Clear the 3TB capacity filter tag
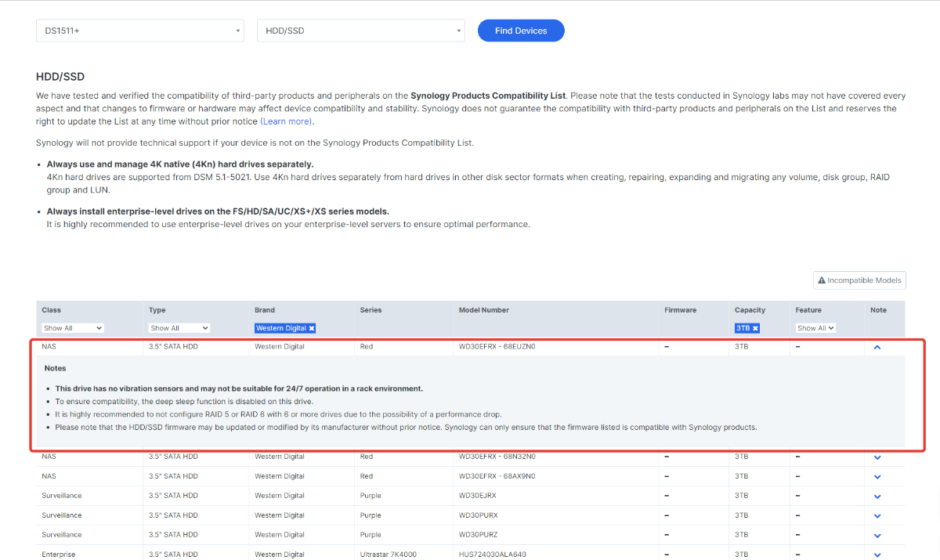 click(x=755, y=328)
